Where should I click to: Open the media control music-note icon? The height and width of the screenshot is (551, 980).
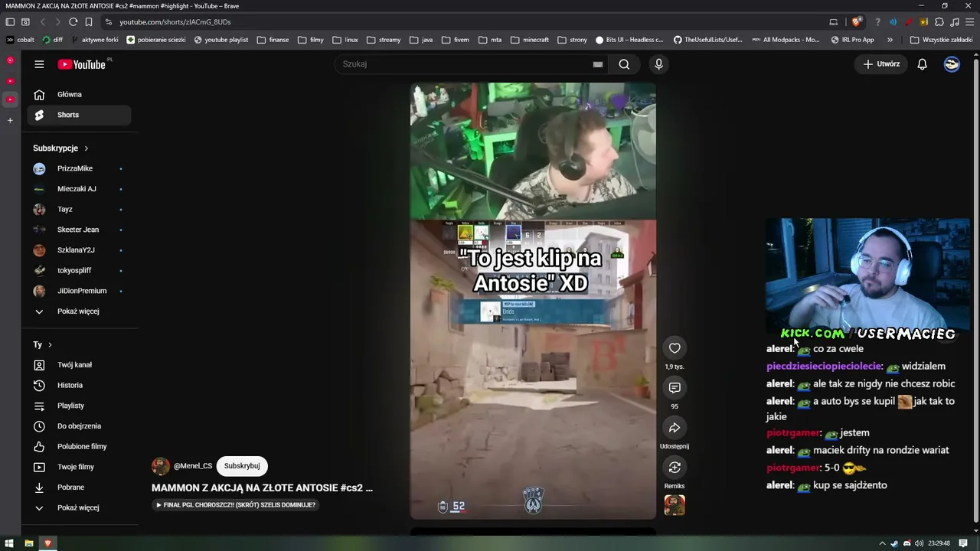tap(954, 22)
